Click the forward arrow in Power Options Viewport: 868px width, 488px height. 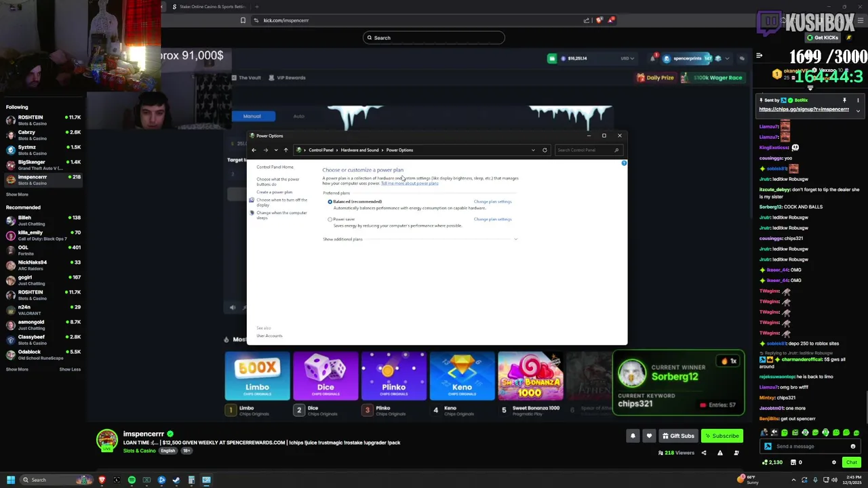[265, 150]
